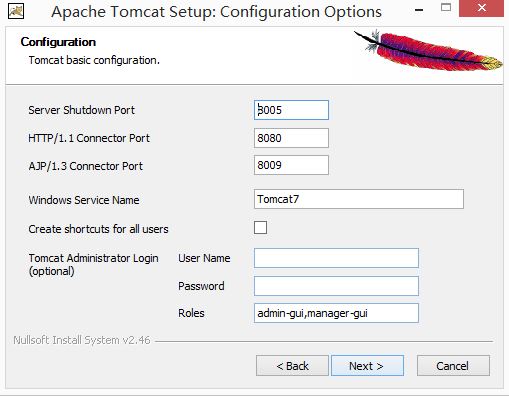Viewport: 509px width, 396px height.
Task: Proceed with the Next > button
Action: 367,366
